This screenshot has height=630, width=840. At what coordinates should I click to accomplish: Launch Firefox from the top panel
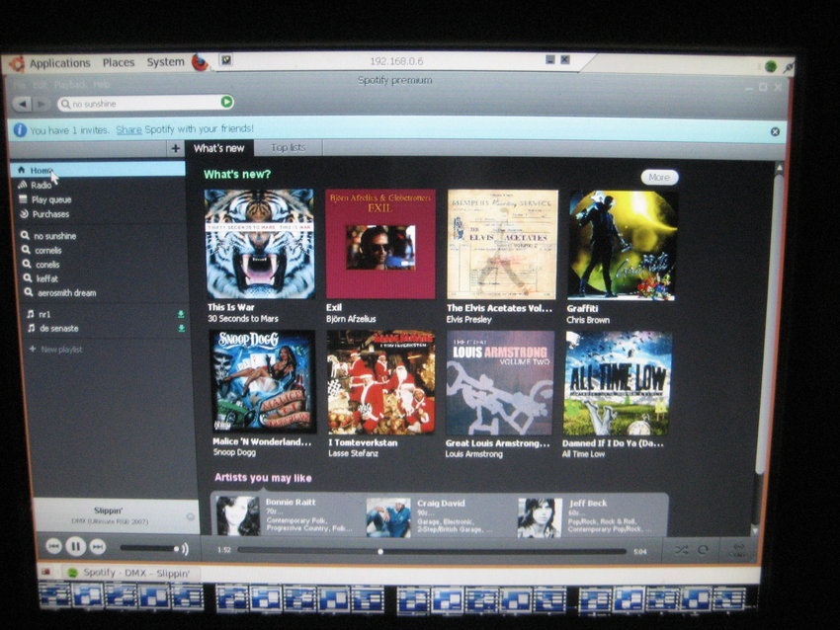point(200,62)
